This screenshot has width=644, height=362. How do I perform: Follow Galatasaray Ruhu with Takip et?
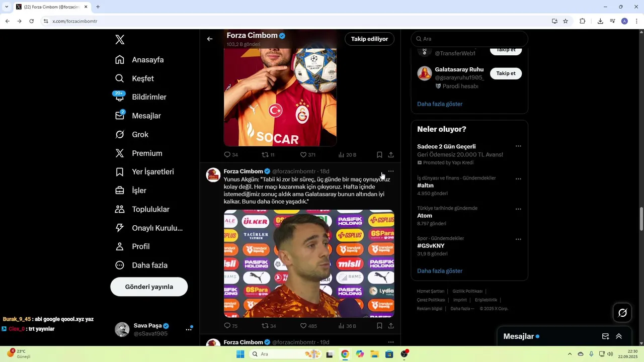(x=506, y=73)
